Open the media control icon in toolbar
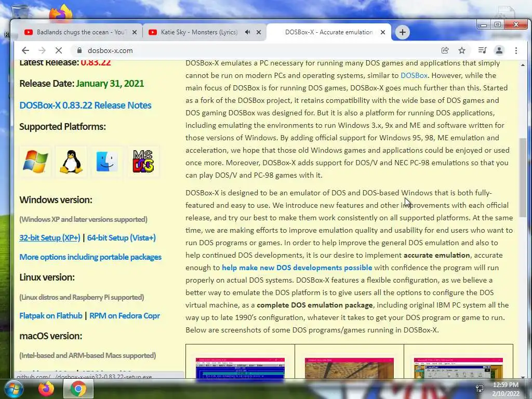The width and height of the screenshot is (532, 399). click(482, 50)
